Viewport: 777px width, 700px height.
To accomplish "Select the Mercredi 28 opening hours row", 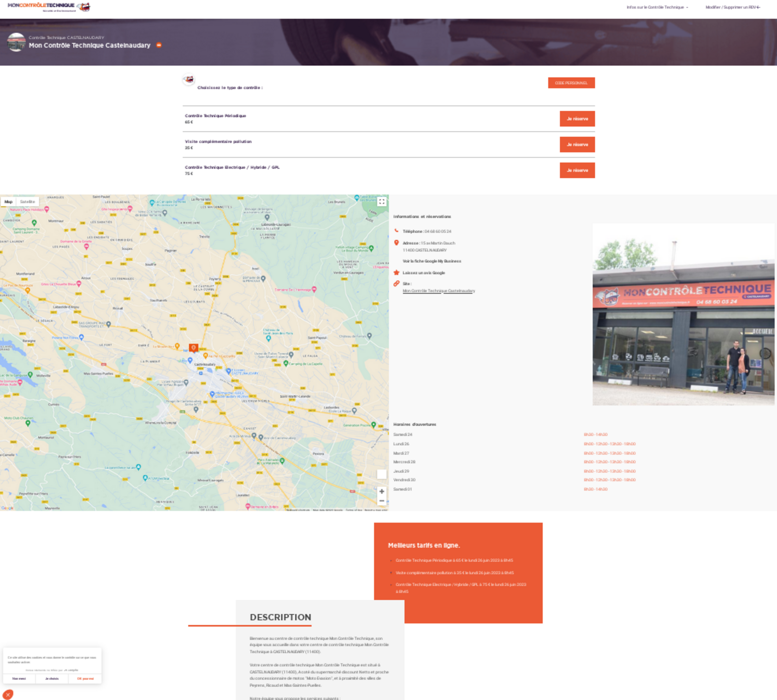I will pyautogui.click(x=515, y=462).
